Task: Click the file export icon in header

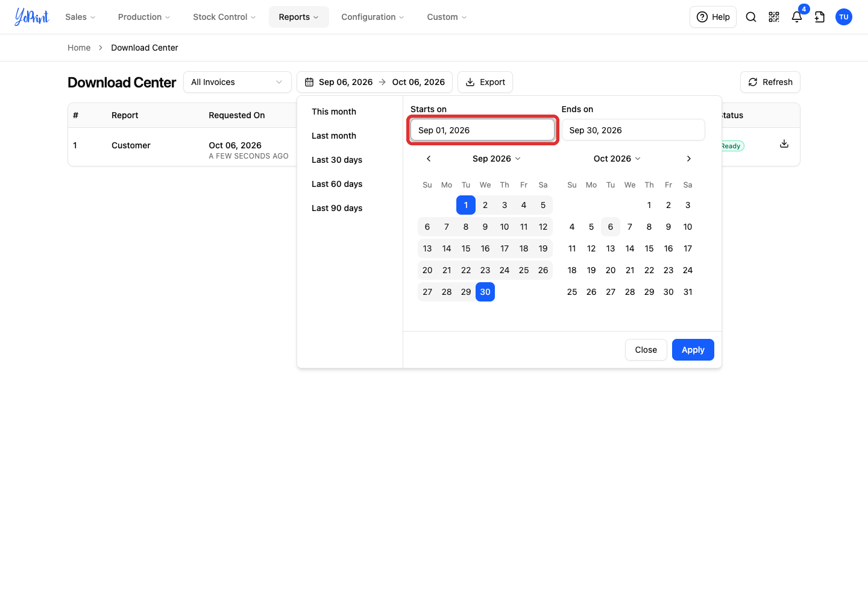Action: 820,17
